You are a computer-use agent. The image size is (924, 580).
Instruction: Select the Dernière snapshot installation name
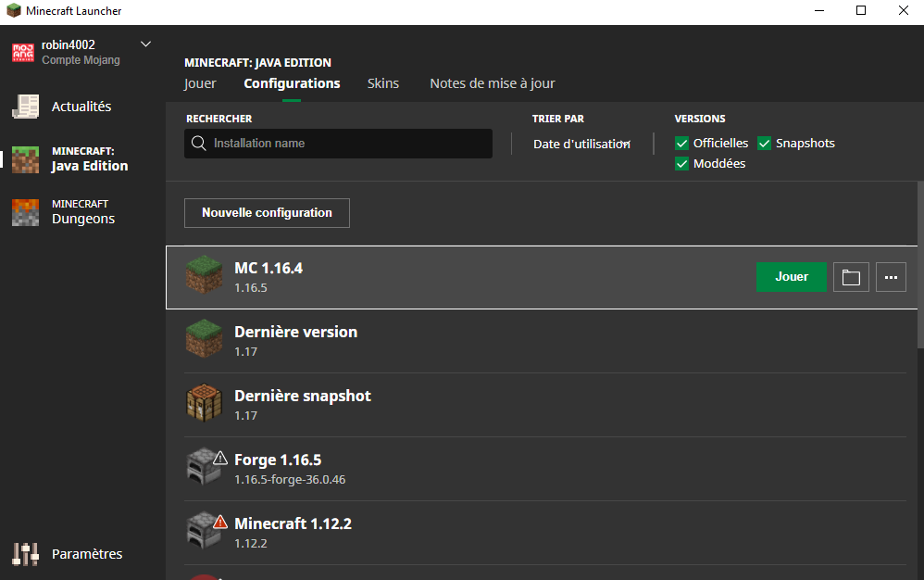coord(303,397)
